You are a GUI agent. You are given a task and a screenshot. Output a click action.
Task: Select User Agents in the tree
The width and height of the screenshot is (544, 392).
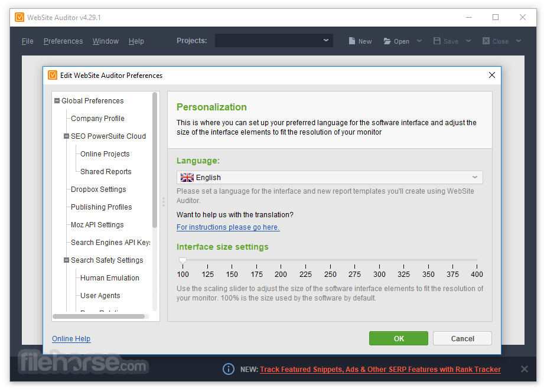click(x=100, y=295)
